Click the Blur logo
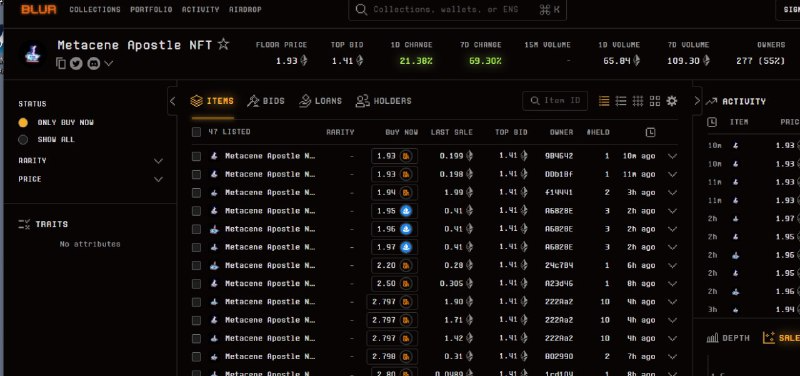This screenshot has height=376, width=800. click(39, 9)
